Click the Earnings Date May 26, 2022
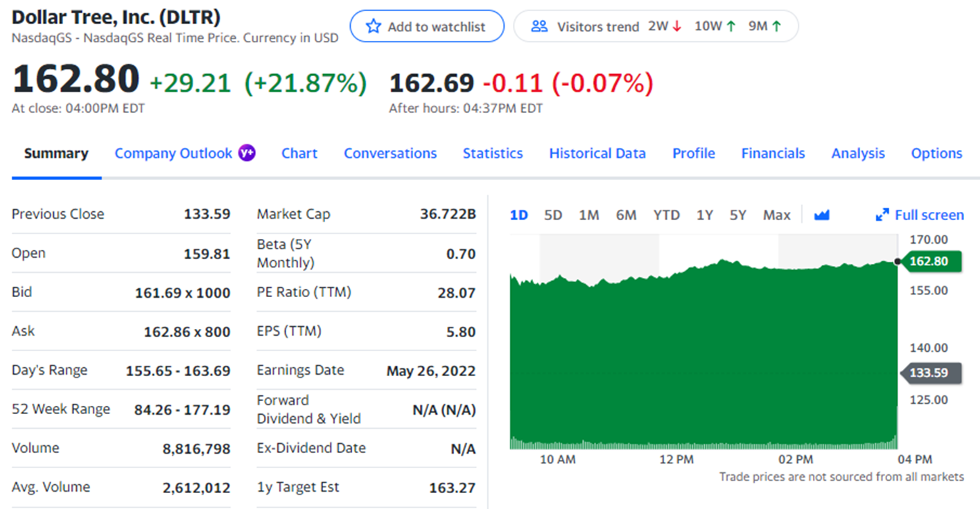Screen dimensions: 980x509 (432, 370)
